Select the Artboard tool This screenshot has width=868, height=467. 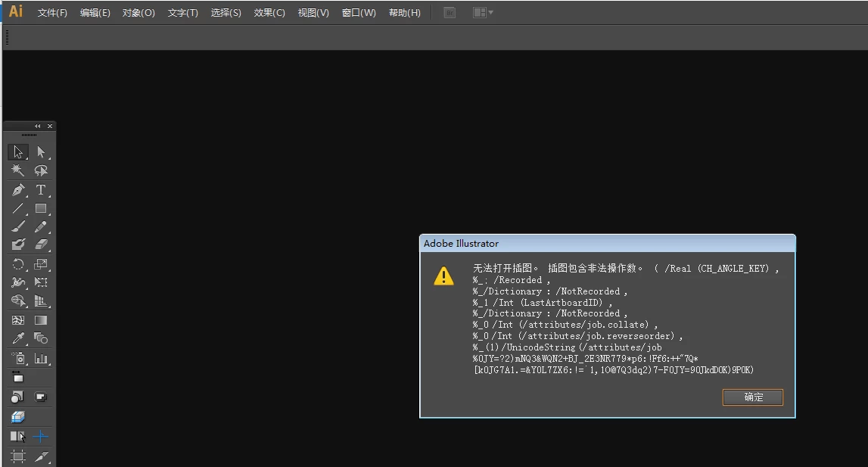coord(17,456)
